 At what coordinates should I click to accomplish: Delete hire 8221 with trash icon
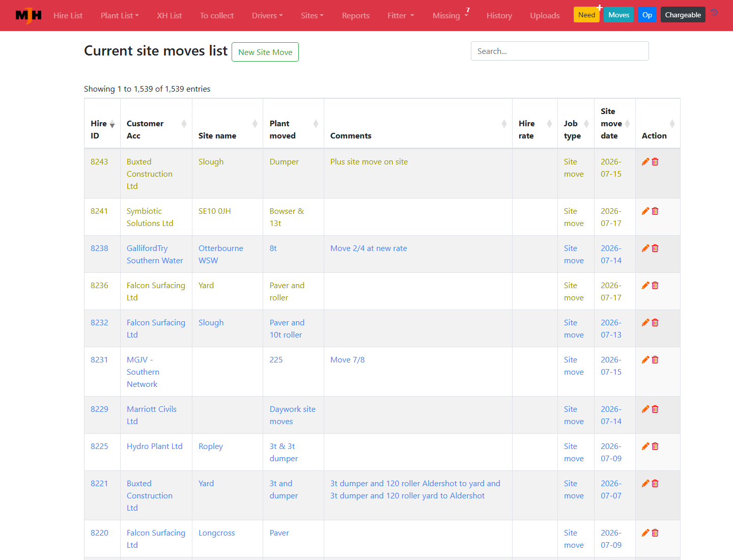tap(655, 483)
